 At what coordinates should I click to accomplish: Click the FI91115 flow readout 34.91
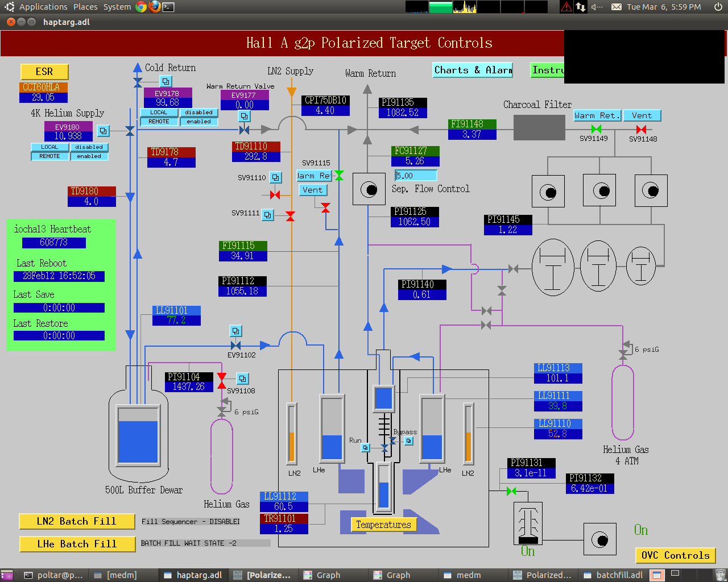(x=243, y=256)
